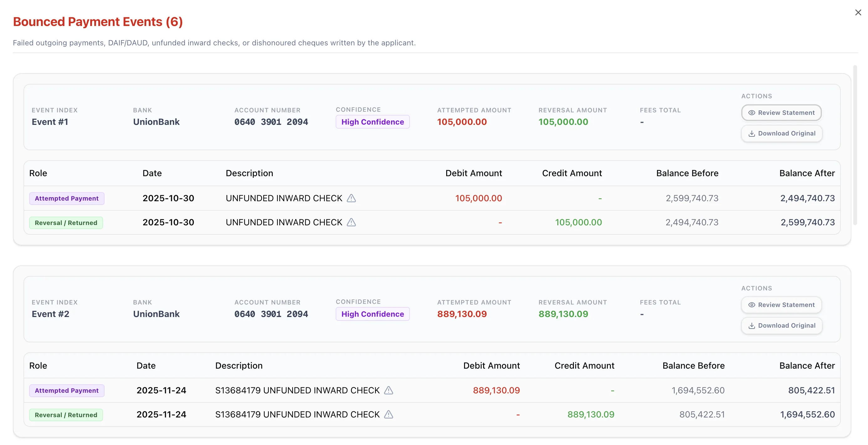Click the Event #2 label

(50, 314)
